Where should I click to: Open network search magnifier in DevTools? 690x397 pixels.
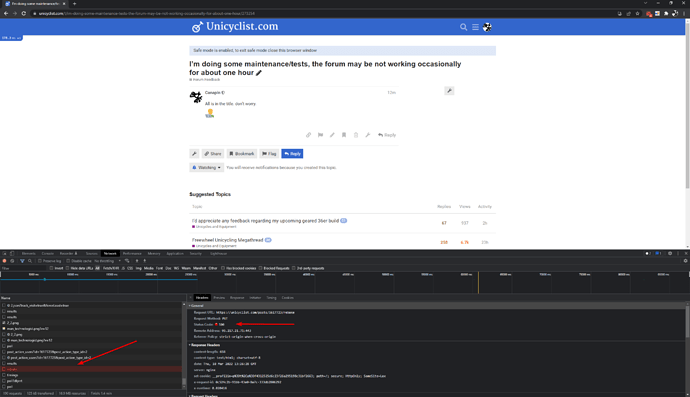pos(30,261)
